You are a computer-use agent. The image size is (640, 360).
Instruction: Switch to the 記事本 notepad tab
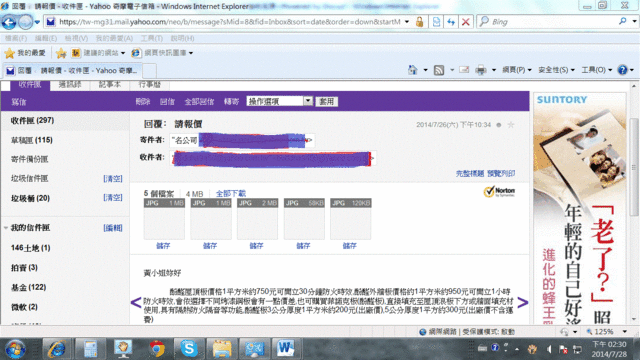(x=109, y=85)
